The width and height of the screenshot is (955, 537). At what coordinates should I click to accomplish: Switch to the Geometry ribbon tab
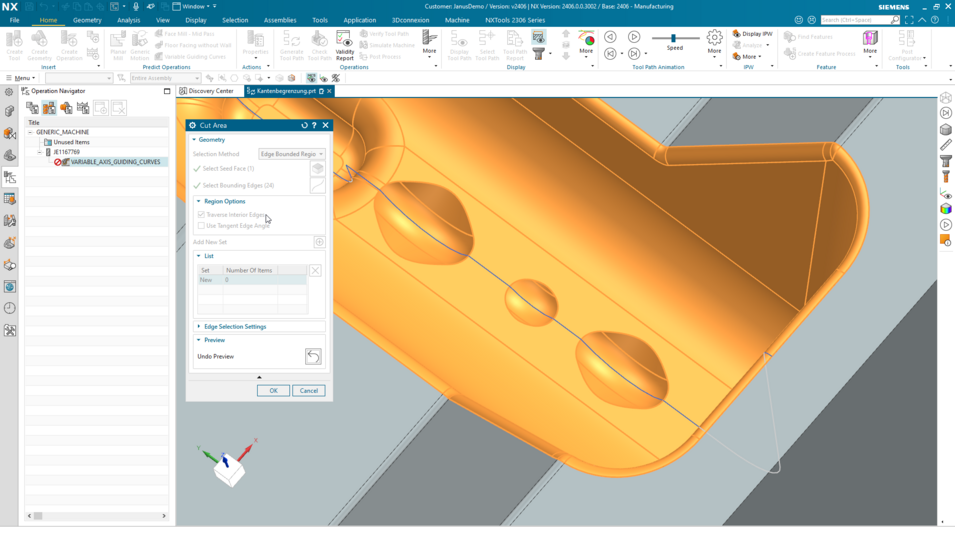coord(87,20)
